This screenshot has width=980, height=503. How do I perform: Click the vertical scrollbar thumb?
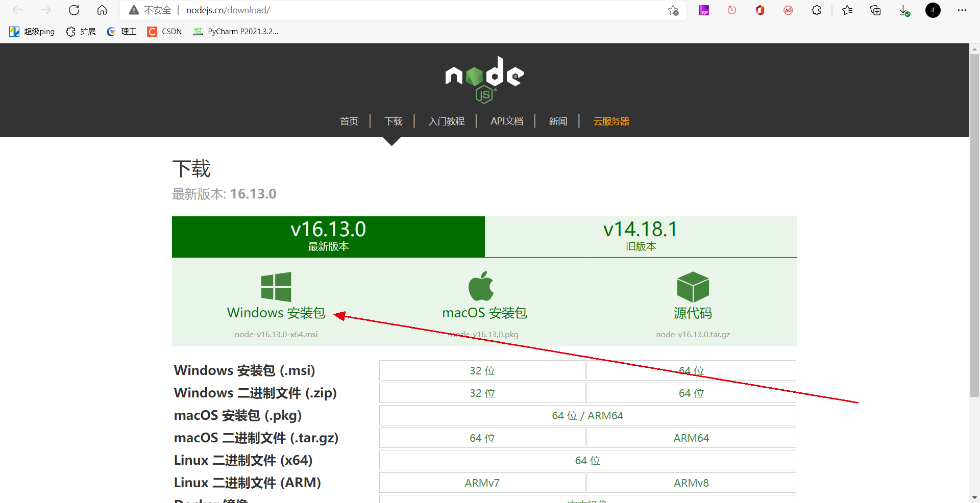[974, 225]
